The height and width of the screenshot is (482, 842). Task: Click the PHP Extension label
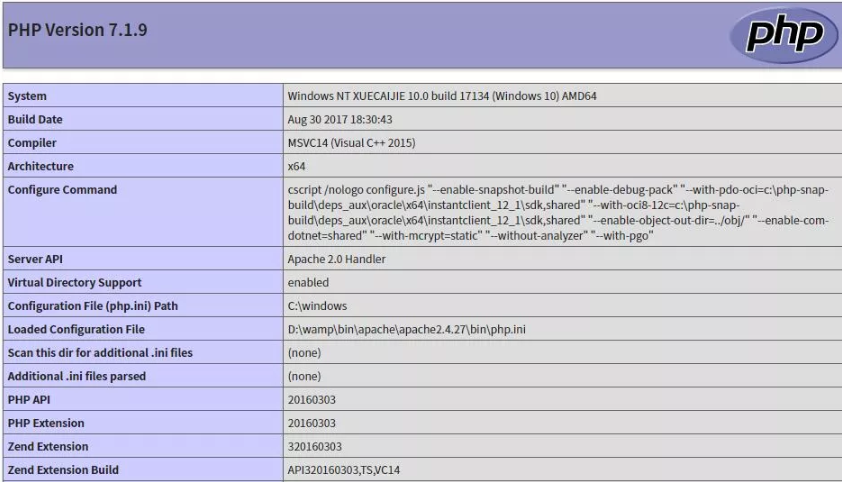(46, 423)
